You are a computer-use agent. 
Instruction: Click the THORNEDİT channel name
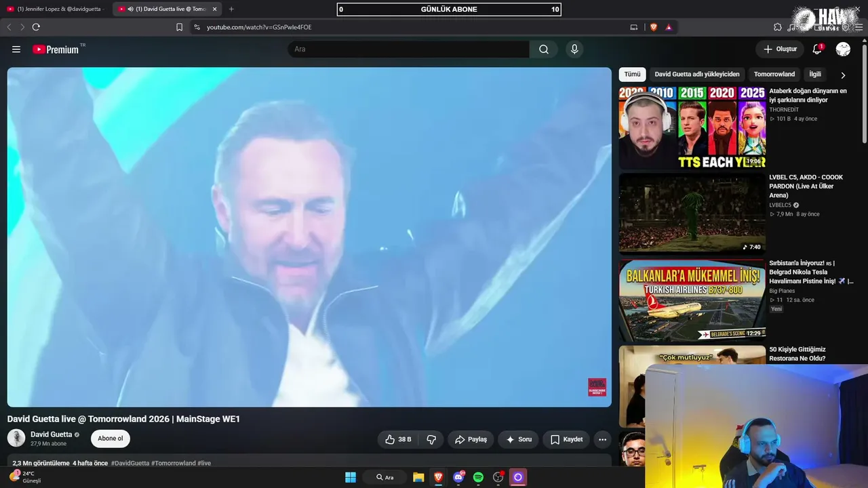pyautogui.click(x=784, y=109)
